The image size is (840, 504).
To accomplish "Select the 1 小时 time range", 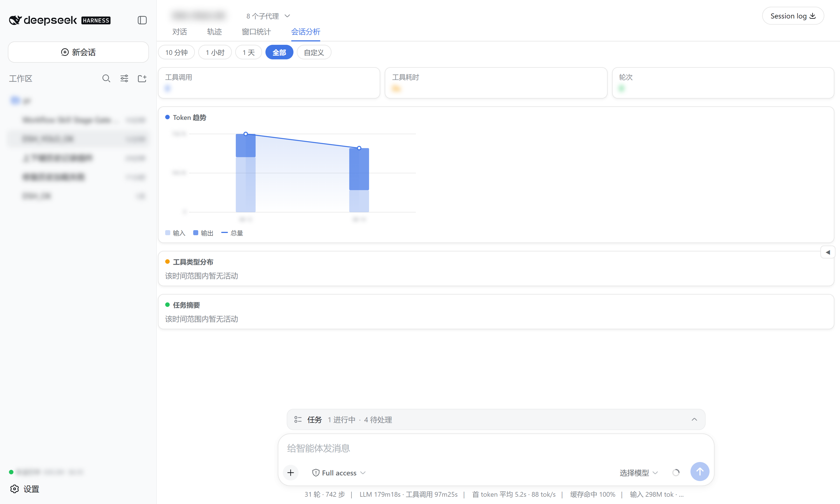I will (215, 52).
